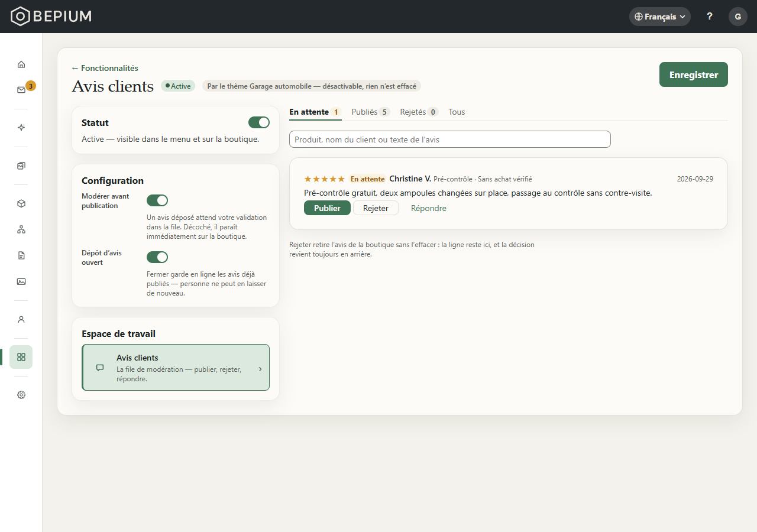
Task: Click the date 2026-09-29
Action: 695,179
